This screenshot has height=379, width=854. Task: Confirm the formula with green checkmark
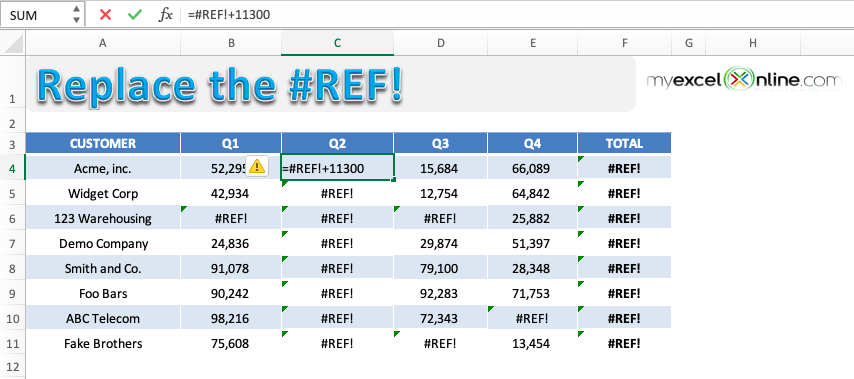coord(135,15)
